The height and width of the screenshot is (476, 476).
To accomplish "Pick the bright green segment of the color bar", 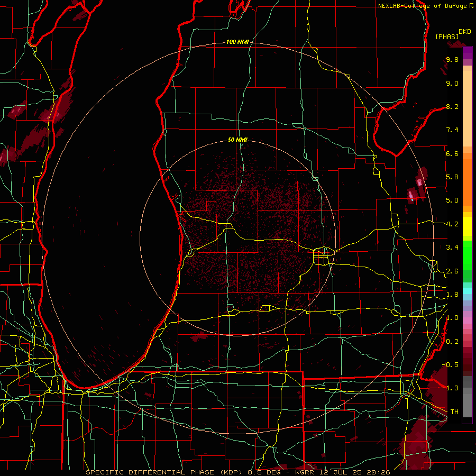I will coord(467,256).
